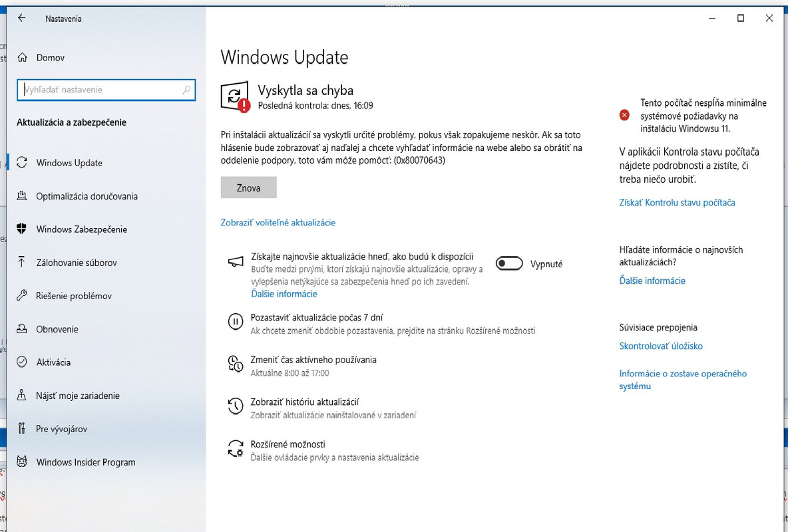Click the Windows Update sync icon in the sidebar
Viewport: 788px width, 532px height.
click(21, 163)
